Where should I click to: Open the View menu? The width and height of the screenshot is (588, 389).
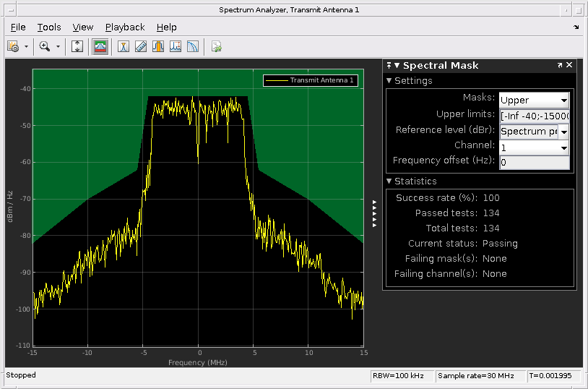click(x=83, y=27)
